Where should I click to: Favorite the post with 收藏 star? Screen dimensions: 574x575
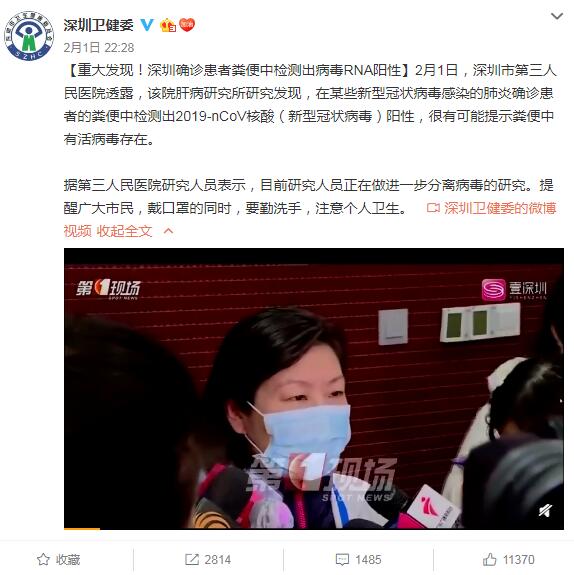(58, 560)
